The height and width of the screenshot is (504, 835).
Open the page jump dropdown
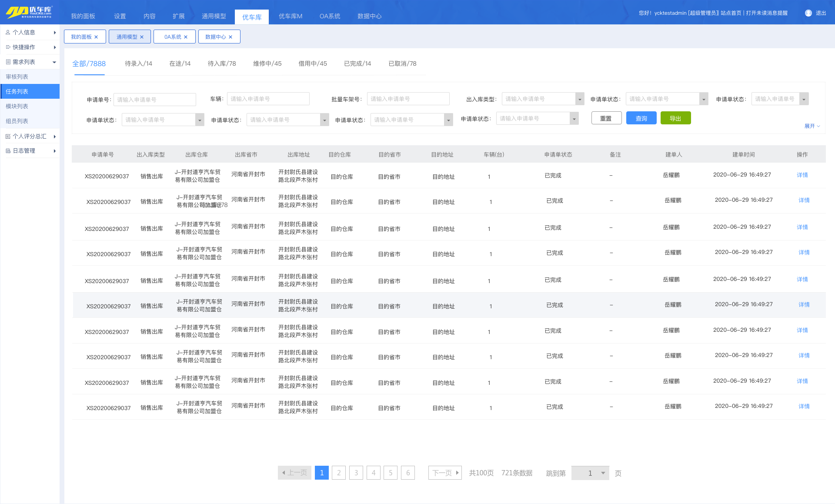[x=603, y=473]
